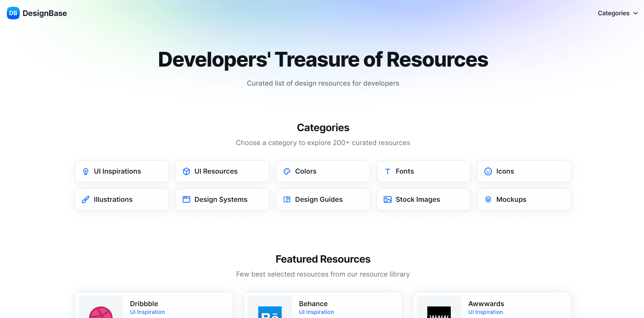Open the Behance featured resource title
This screenshot has width=644, height=318.
313,304
